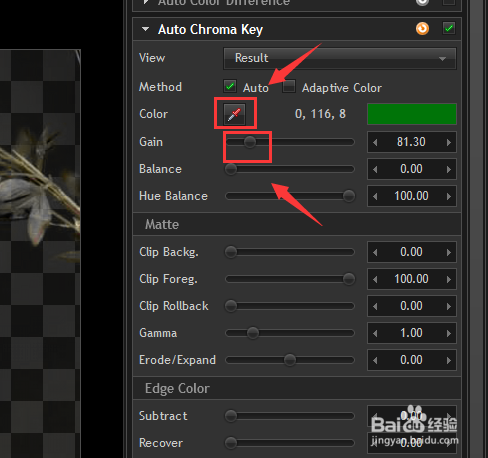Enable the Adaptive Color checkbox
The image size is (488, 458).
pos(289,86)
